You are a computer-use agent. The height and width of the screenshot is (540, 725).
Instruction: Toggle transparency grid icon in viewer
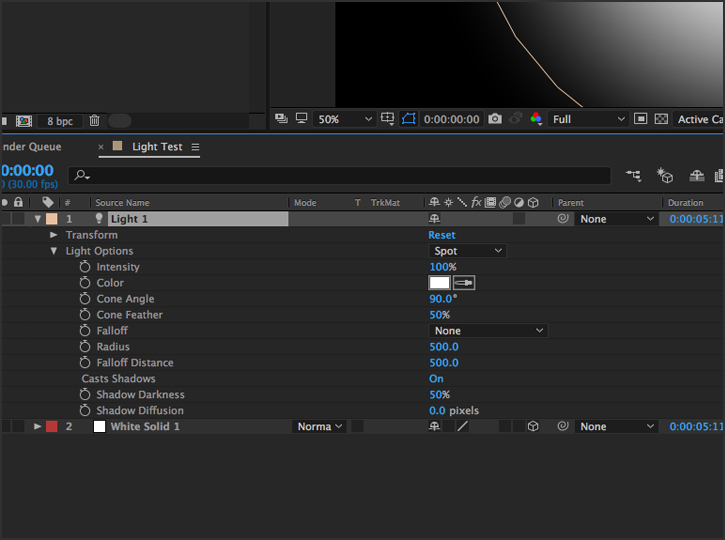[661, 119]
